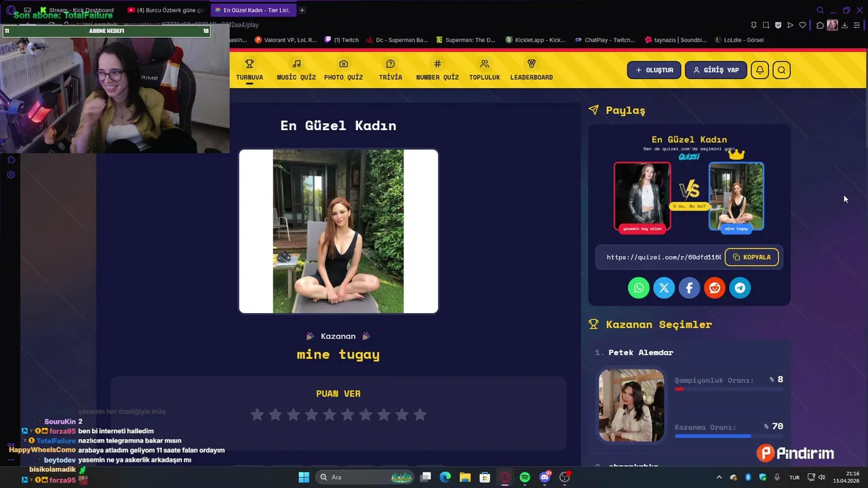Give the winner a one-star rating
868x488 pixels.
point(257,414)
